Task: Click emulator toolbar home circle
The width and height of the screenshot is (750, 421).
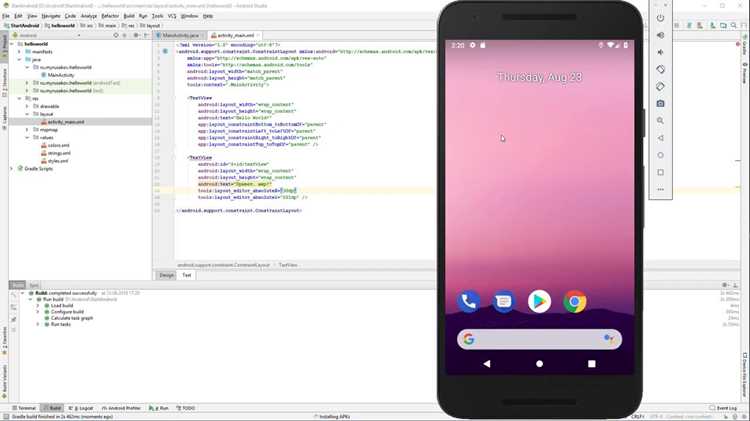Action: pyautogui.click(x=660, y=155)
